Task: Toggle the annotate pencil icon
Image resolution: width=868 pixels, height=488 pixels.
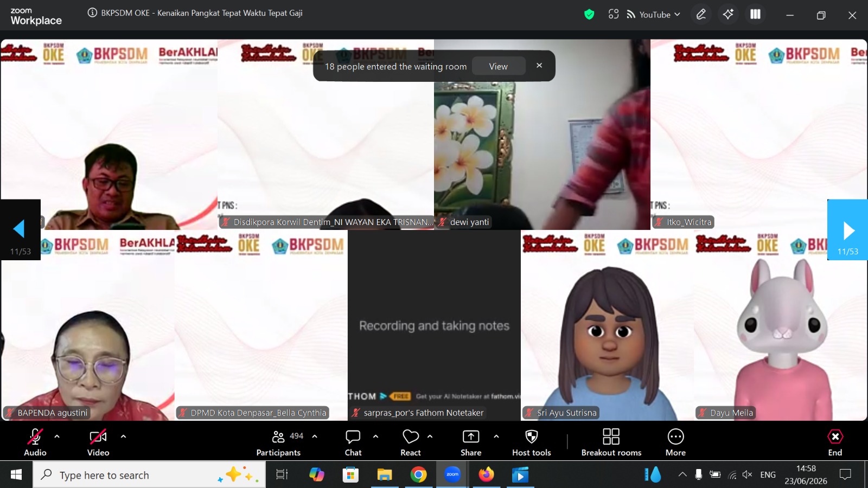Action: coord(701,15)
